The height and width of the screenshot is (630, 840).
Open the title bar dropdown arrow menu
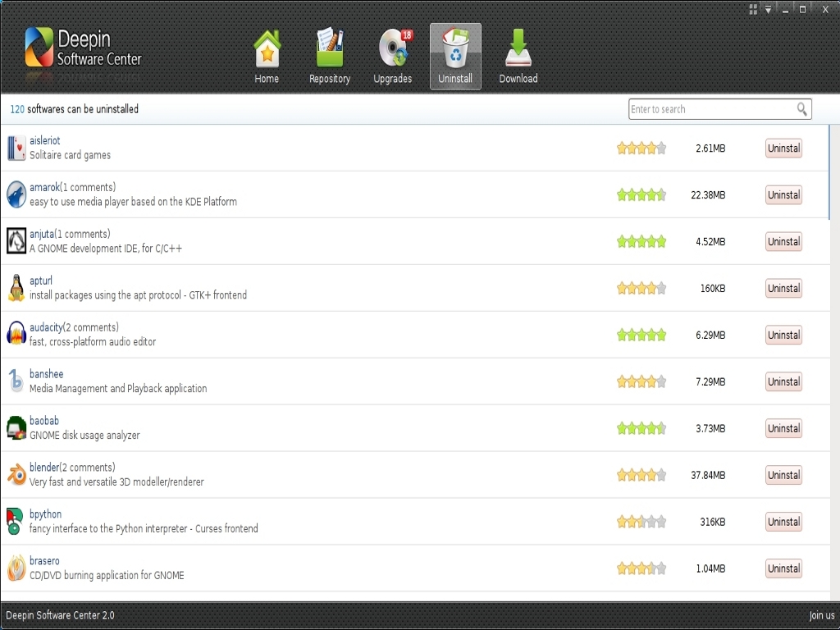(x=768, y=9)
